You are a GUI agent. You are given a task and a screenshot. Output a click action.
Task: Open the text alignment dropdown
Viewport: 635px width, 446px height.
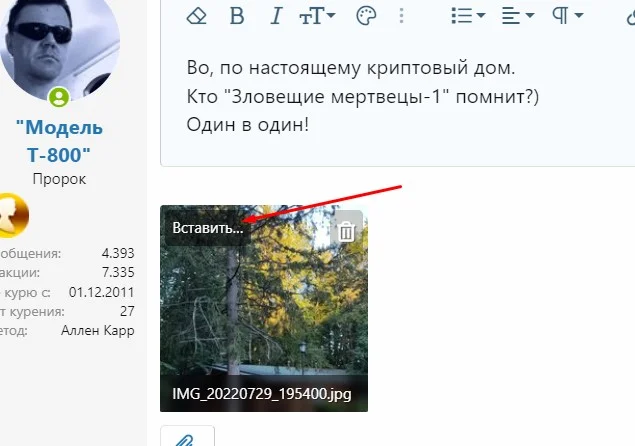pos(518,16)
